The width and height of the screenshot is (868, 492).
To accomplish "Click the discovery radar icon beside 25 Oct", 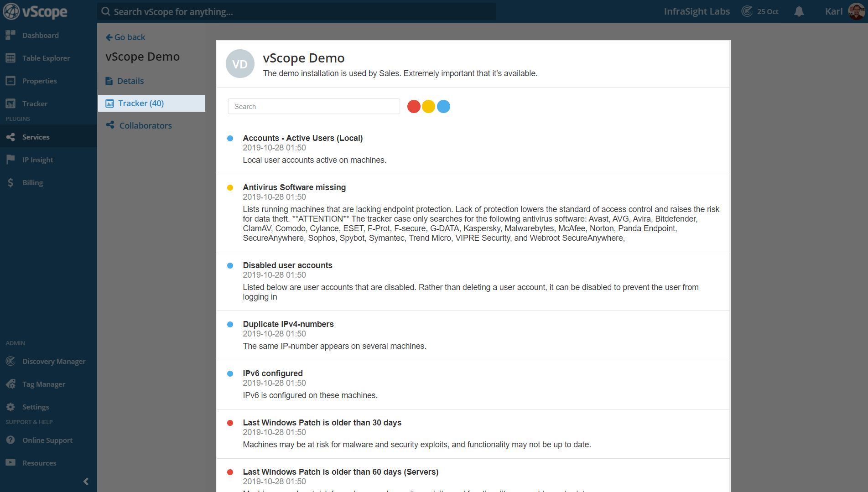I will [x=747, y=11].
